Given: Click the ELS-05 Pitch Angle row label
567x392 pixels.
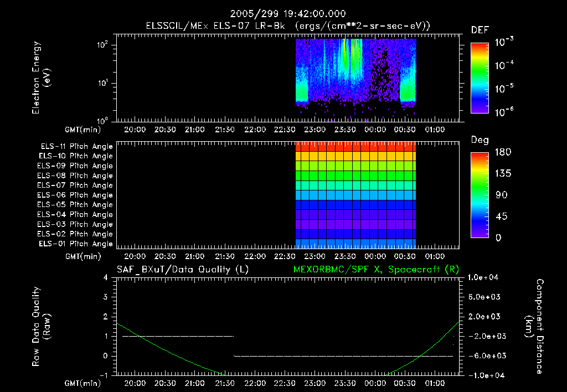Looking at the screenshot, I should click(x=75, y=205).
